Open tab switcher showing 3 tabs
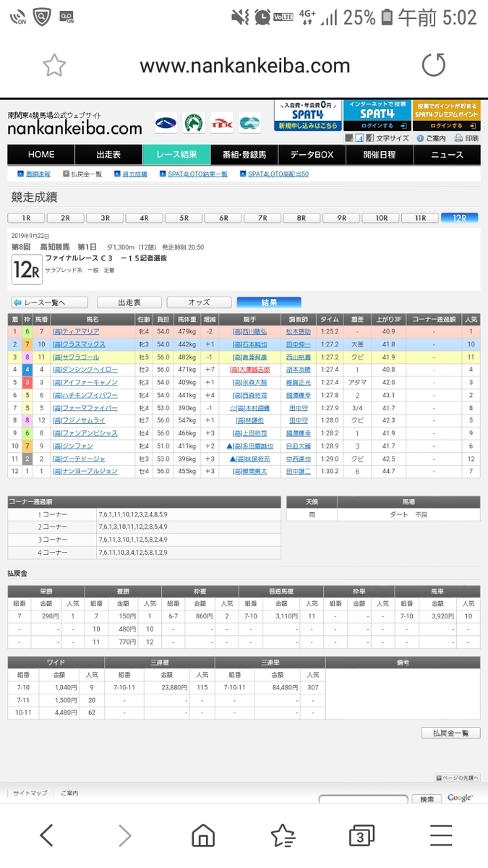The image size is (488, 868). [x=361, y=836]
